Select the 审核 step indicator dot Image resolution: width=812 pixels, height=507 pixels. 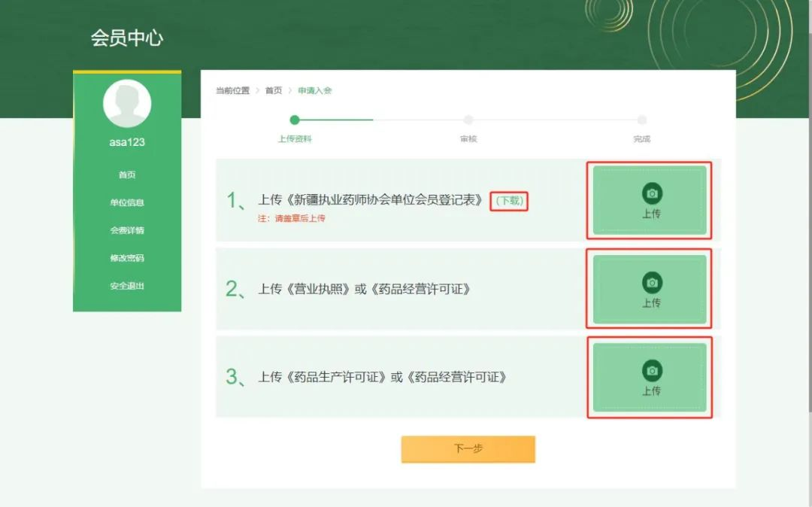468,120
